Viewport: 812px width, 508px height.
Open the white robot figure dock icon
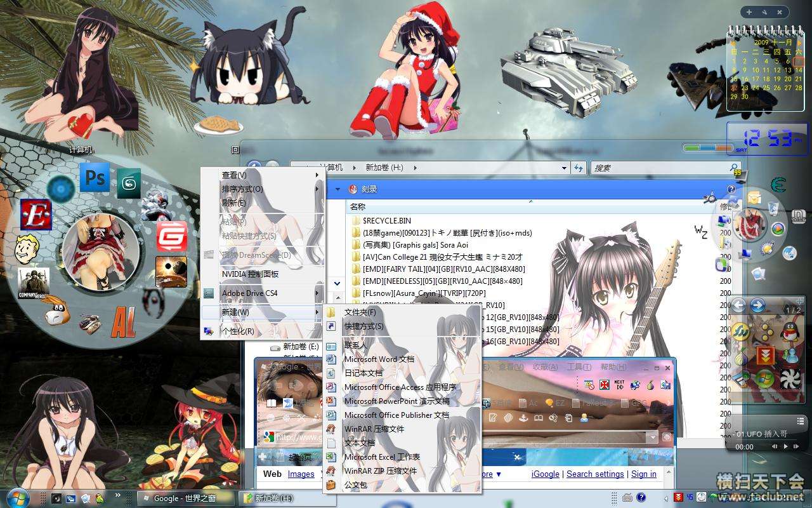pyautogui.click(x=156, y=204)
